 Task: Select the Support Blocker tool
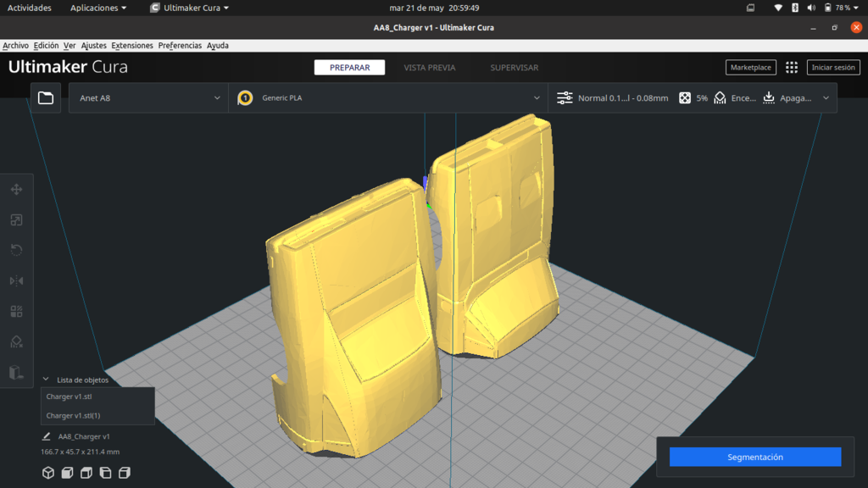point(16,341)
